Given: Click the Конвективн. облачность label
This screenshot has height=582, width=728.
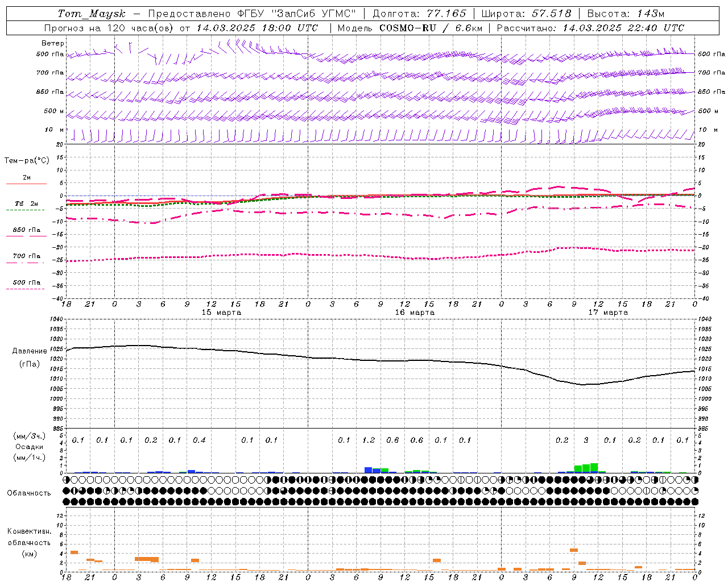Looking at the screenshot, I should tap(29, 537).
